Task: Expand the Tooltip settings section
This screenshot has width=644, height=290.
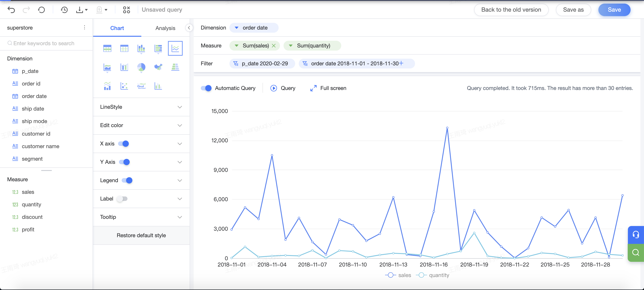Action: tap(141, 217)
